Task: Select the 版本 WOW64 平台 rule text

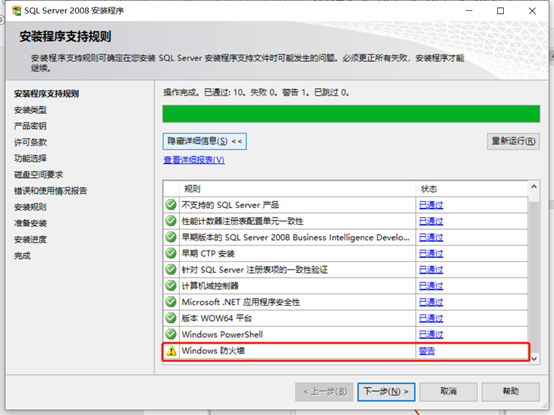Action: point(217,318)
